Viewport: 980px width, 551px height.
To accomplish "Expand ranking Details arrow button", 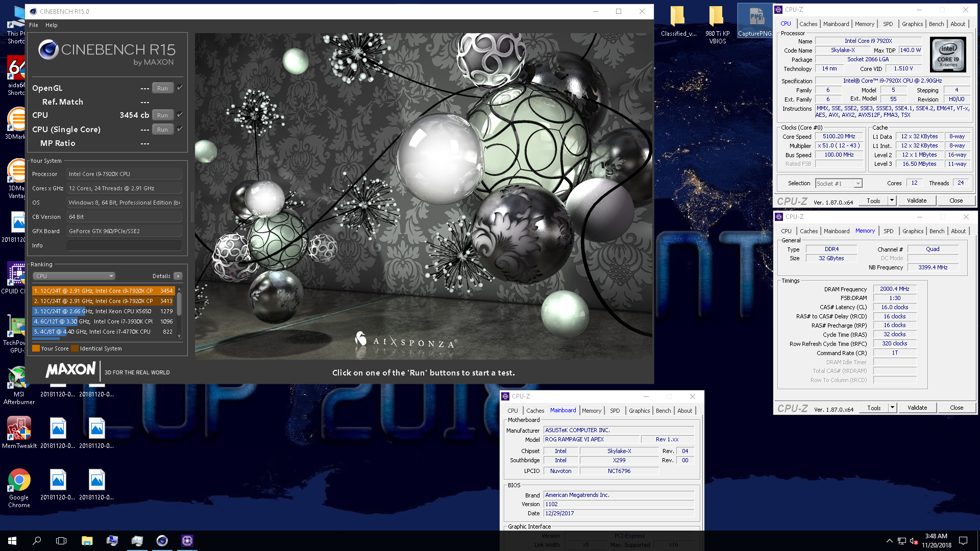I will pyautogui.click(x=178, y=276).
